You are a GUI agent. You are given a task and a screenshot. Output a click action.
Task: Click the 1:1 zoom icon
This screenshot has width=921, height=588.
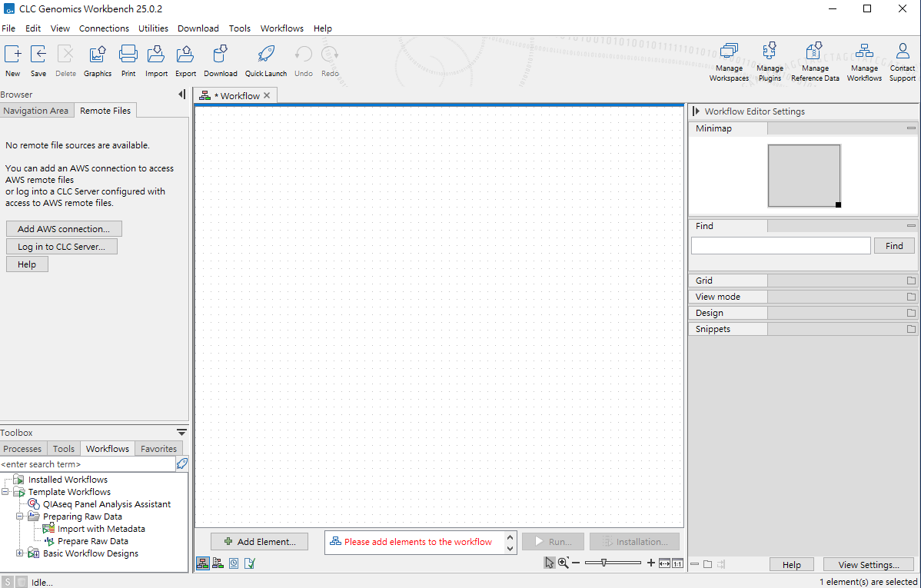(x=677, y=563)
